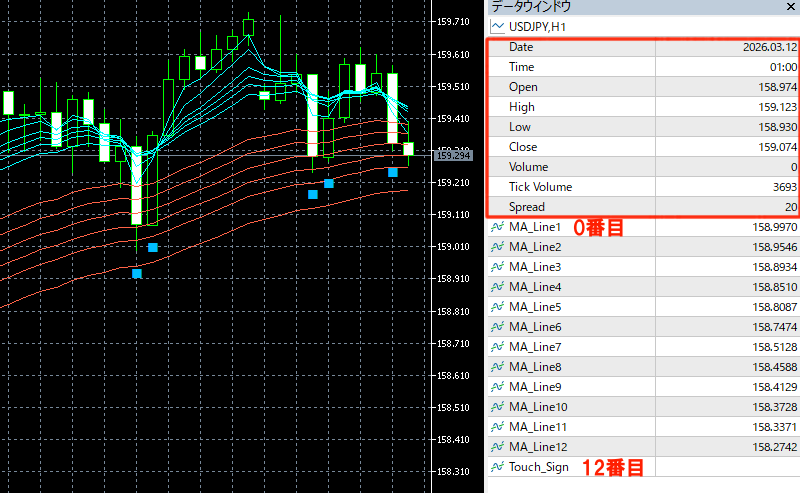Click the line icon next to MA_Line1
Viewport: 800px width, 493px height.
[497, 227]
